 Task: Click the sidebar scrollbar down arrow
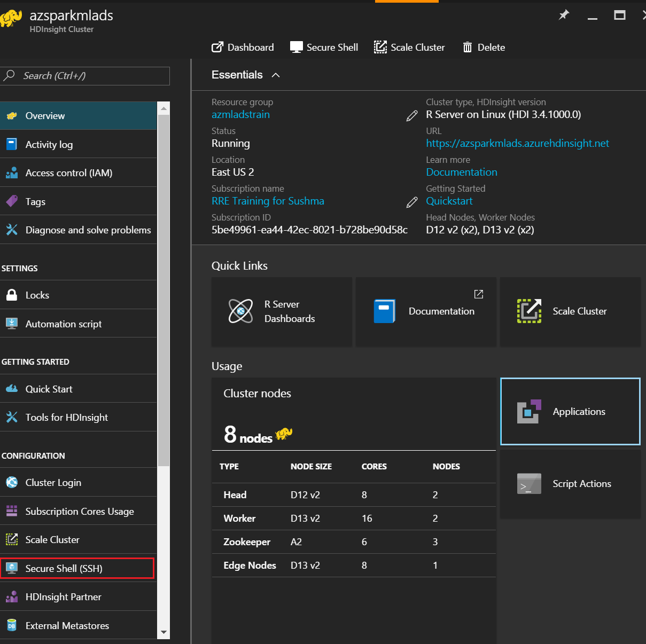pos(164,632)
